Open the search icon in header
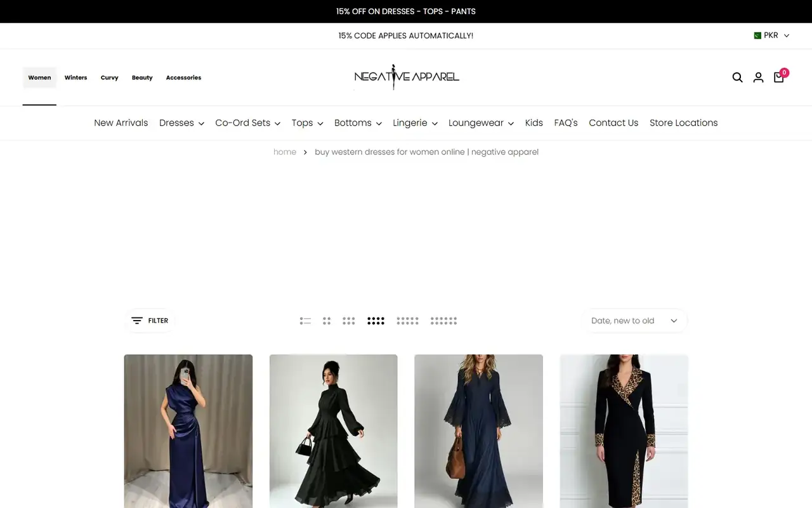The height and width of the screenshot is (508, 812). pos(737,77)
